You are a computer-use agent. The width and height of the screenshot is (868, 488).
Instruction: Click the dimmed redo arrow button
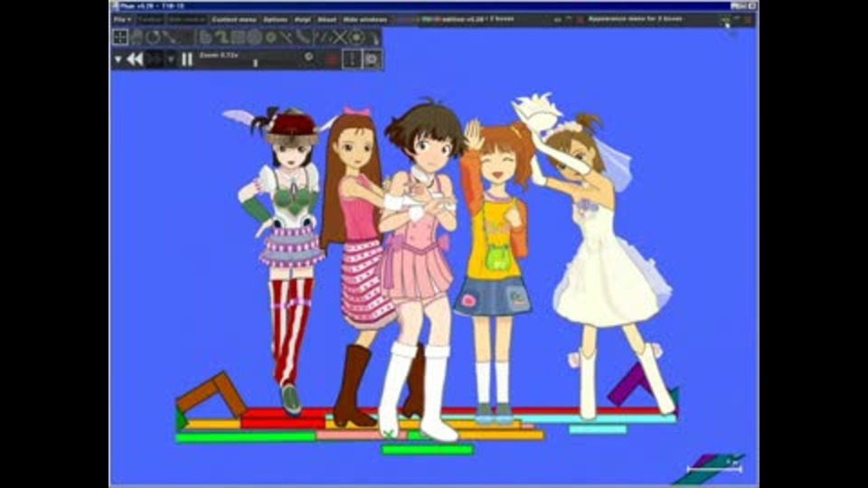pos(155,59)
